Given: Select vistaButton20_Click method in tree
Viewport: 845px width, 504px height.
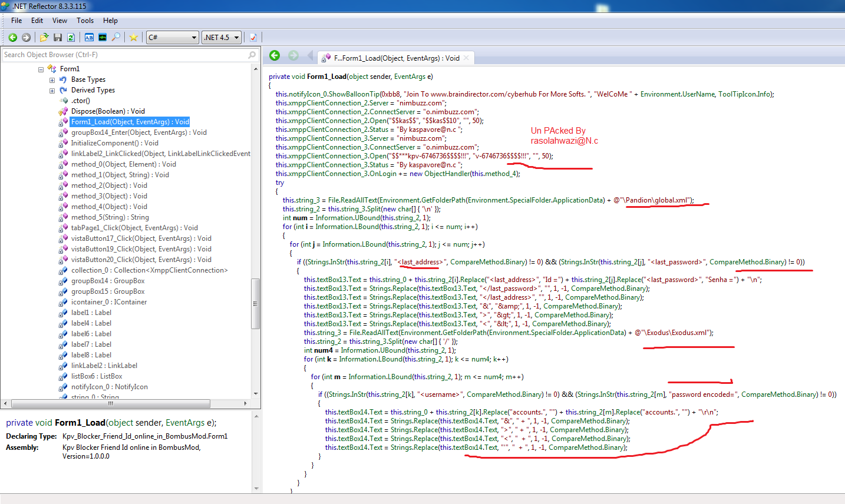Looking at the screenshot, I should pos(141,260).
